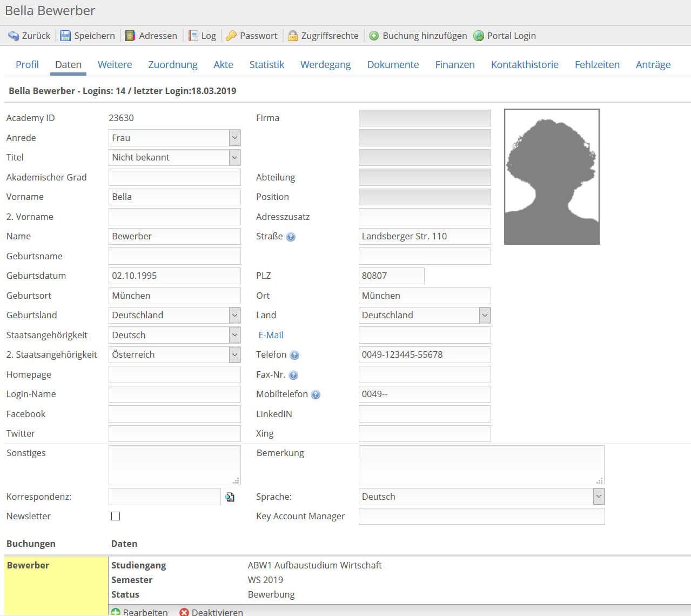
Task: Open the Werdegang tab
Action: point(325,64)
